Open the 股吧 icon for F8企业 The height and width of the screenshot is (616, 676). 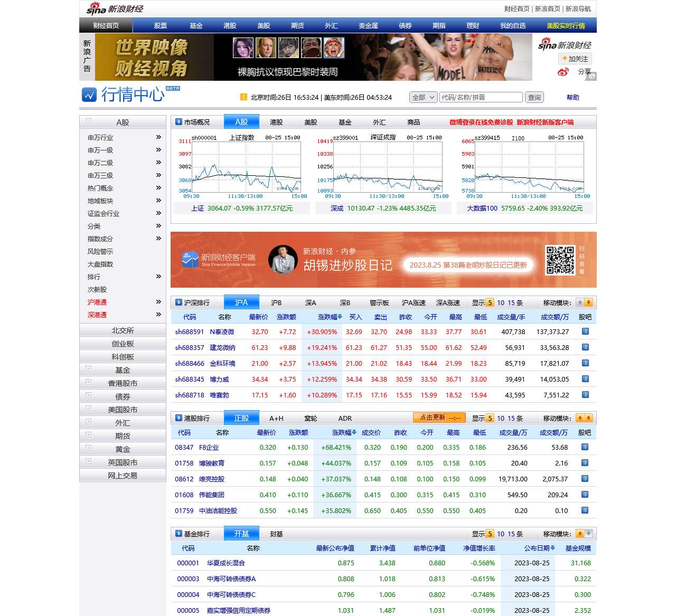coord(585,447)
